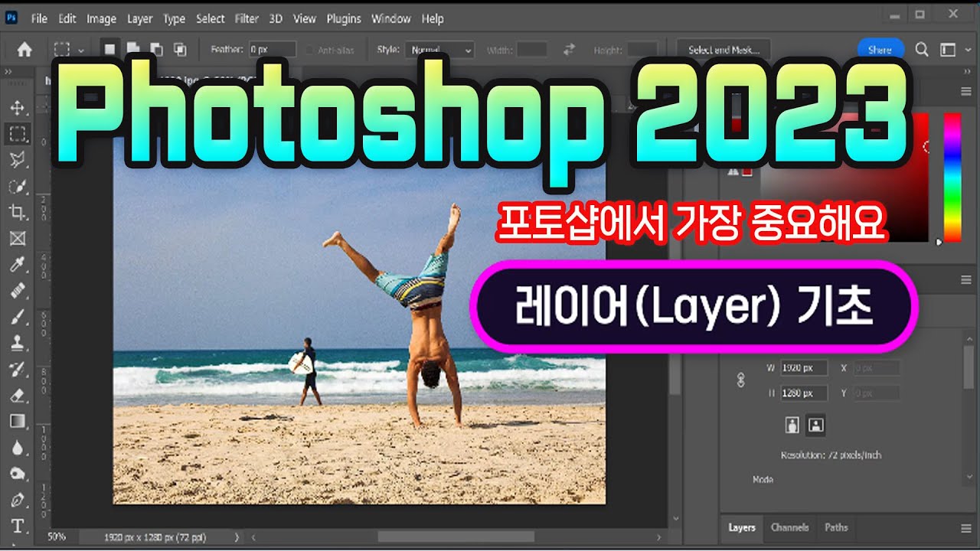Click the small red foreground swatch

pos(746,171)
